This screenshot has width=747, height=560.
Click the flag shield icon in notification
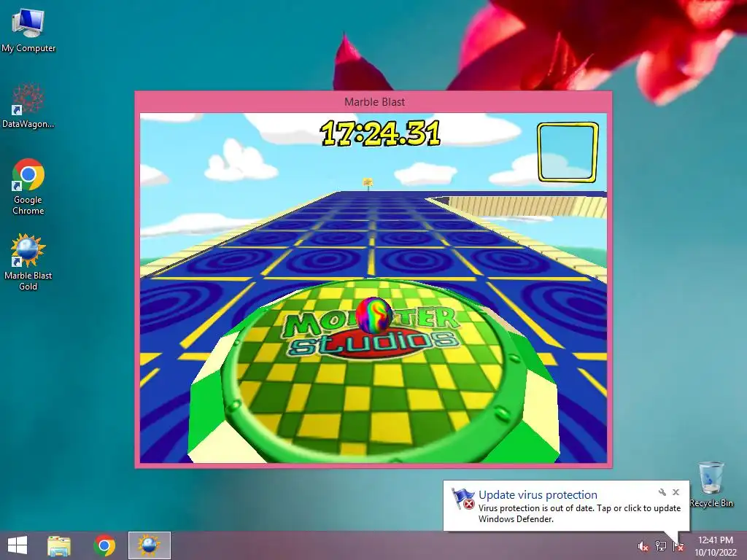coord(462,499)
